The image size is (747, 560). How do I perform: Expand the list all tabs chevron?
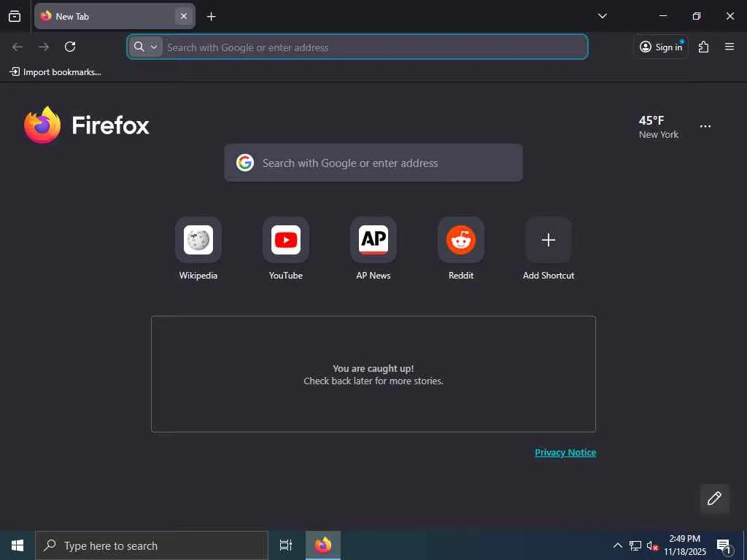click(x=602, y=16)
